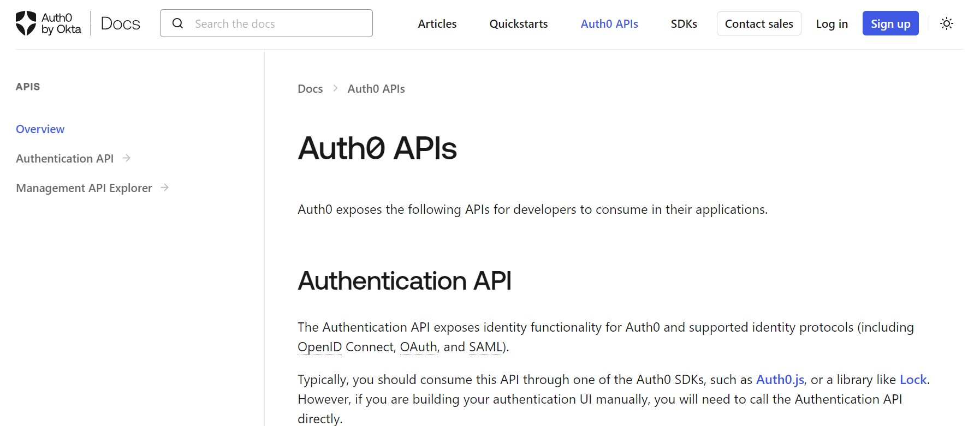
Task: Click the Log in link
Action: (x=832, y=24)
